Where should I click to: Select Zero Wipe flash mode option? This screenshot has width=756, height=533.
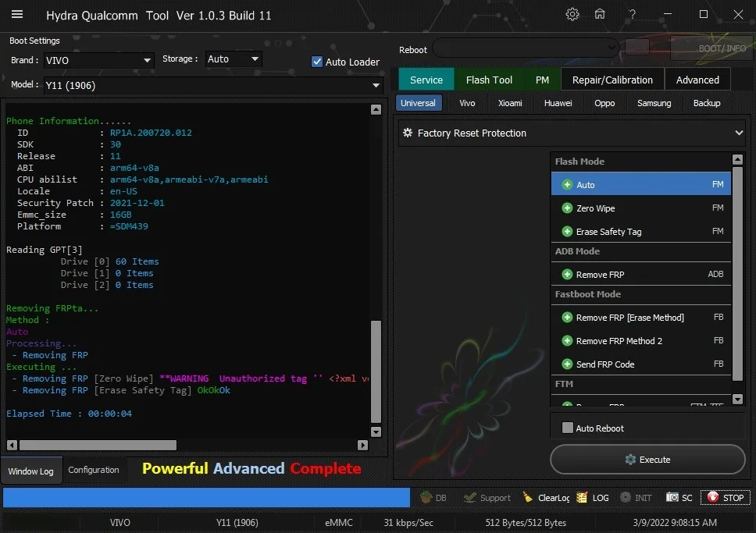(x=595, y=208)
